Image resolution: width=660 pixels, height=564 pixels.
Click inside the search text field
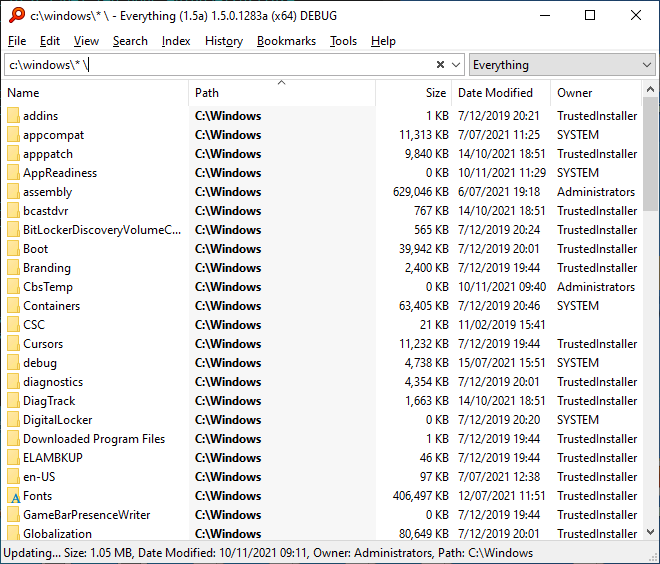pos(219,64)
